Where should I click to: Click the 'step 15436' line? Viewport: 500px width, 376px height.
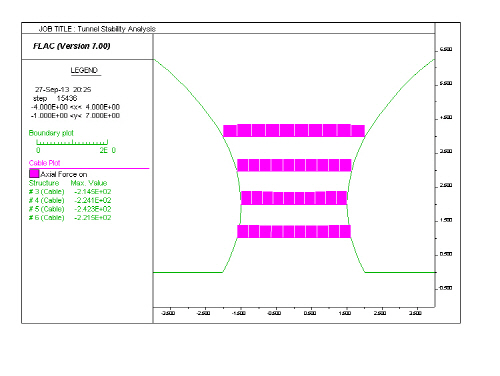coord(55,98)
